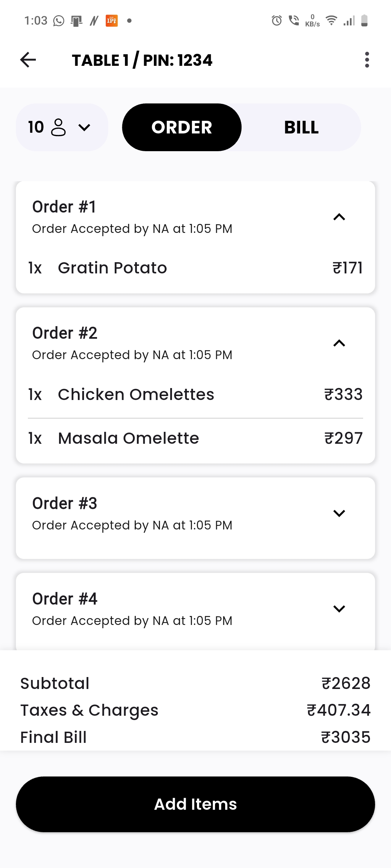Select the Masala Omelette item row
391x868 pixels.
[x=195, y=438]
